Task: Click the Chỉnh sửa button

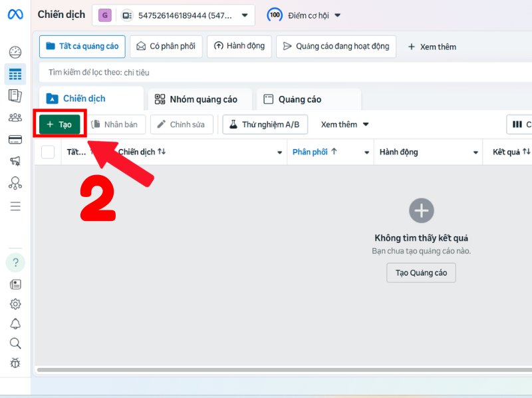Action: tap(182, 124)
